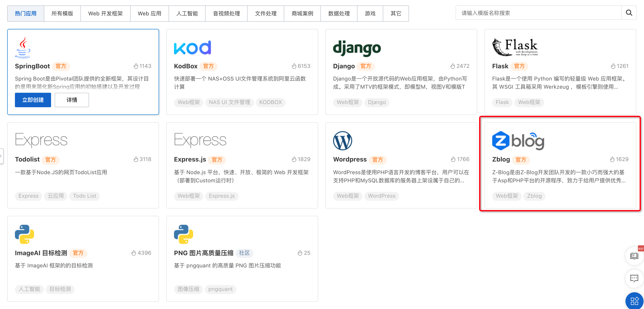Open the 音视频处理 tab
This screenshot has height=309, width=644.
coord(226,14)
